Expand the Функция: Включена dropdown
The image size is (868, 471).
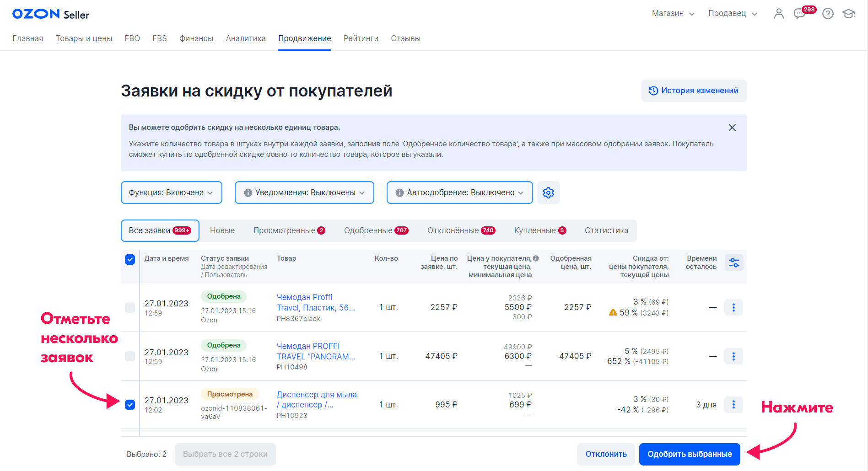(x=171, y=193)
